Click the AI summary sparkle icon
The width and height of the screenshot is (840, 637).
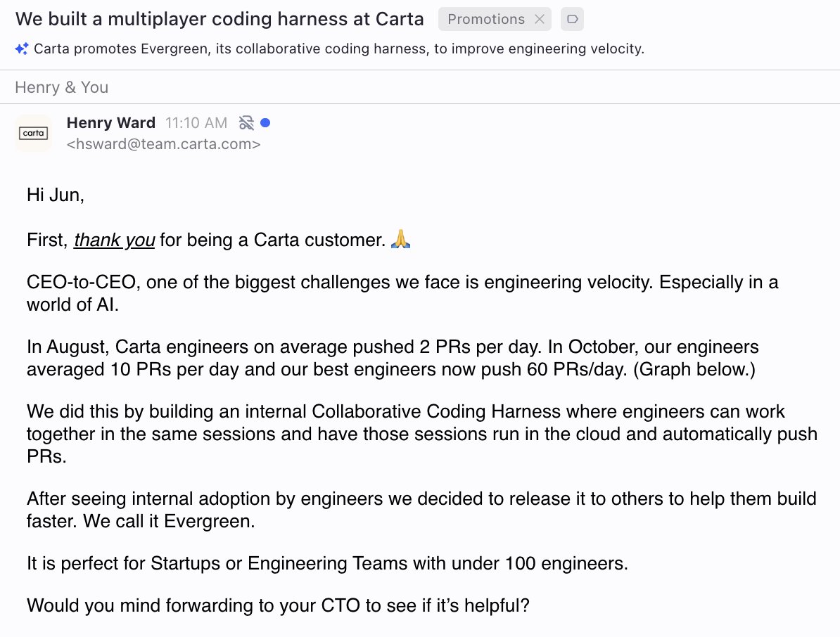pyautogui.click(x=21, y=49)
